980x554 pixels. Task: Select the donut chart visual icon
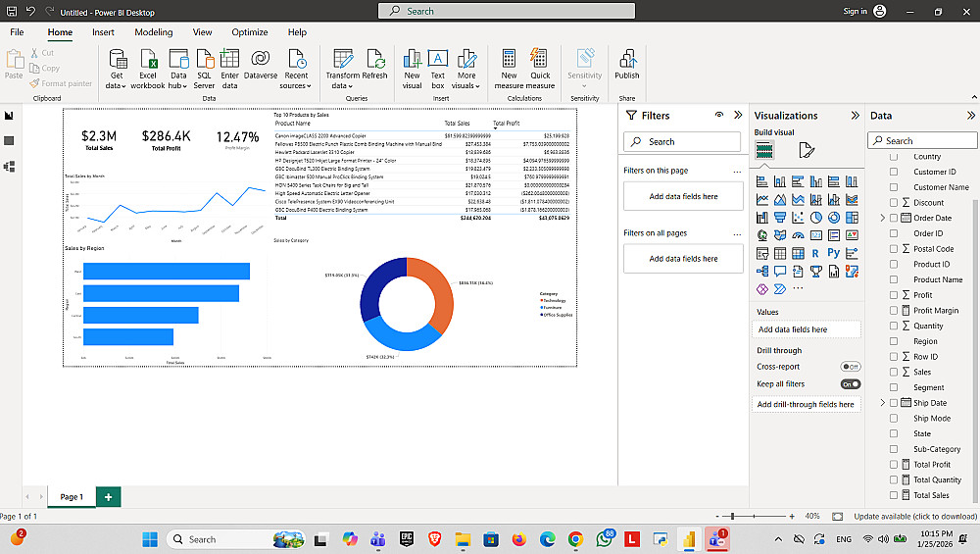pos(834,218)
